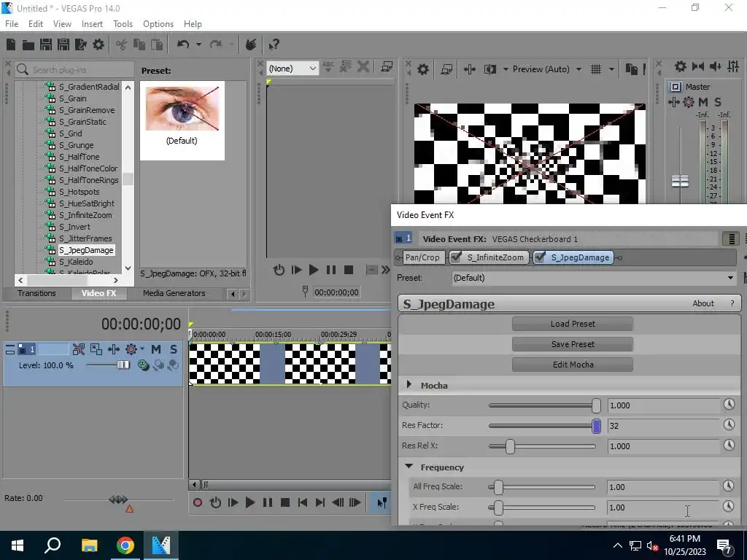Viewport: 747px width, 560px height.
Task: Click the Search plug-ins field
Action: coord(74,69)
